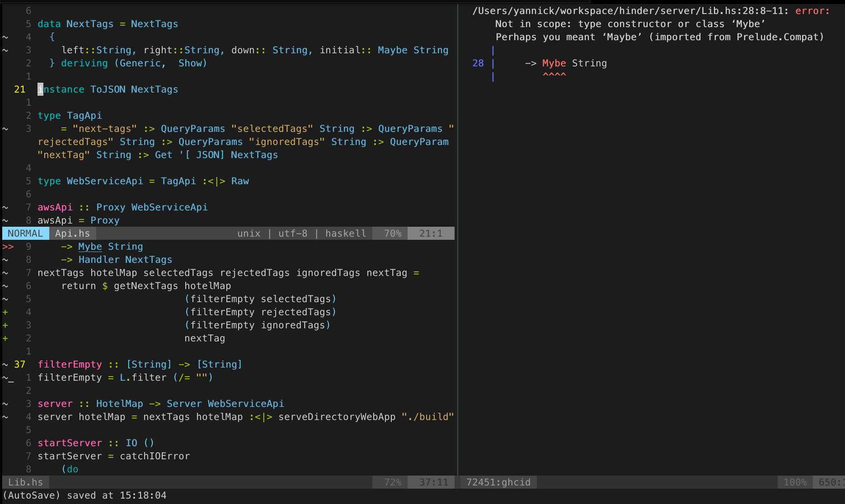Select the Lib.hs status line label
The width and height of the screenshot is (845, 504).
tap(26, 482)
